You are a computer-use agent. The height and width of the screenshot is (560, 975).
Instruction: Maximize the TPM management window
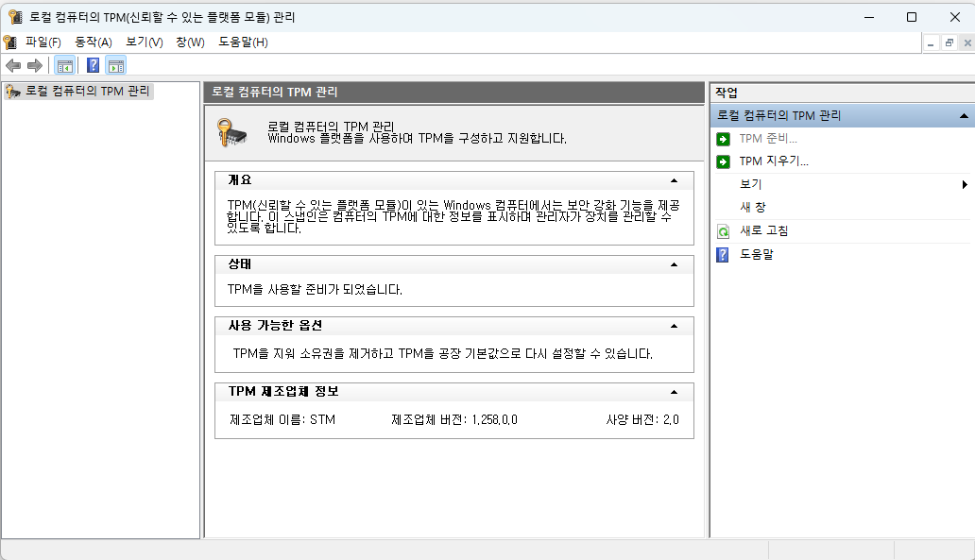coord(912,17)
